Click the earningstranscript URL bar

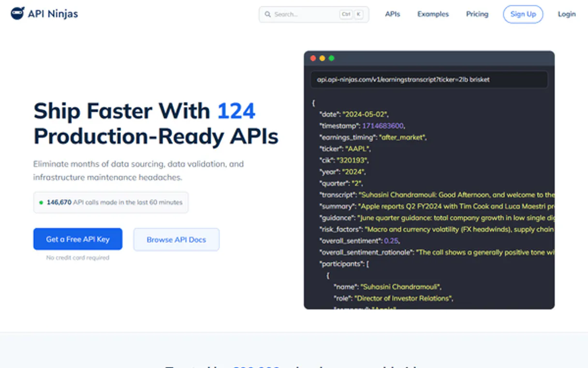point(429,79)
